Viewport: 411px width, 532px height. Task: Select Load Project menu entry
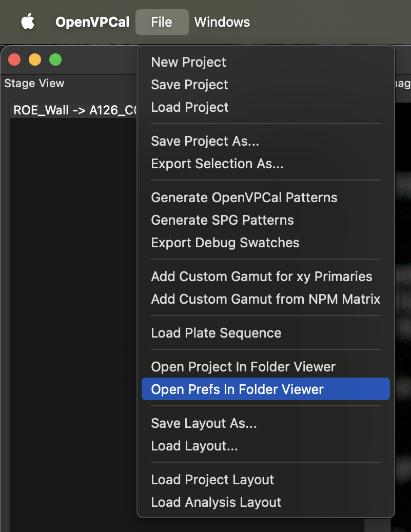point(266,107)
